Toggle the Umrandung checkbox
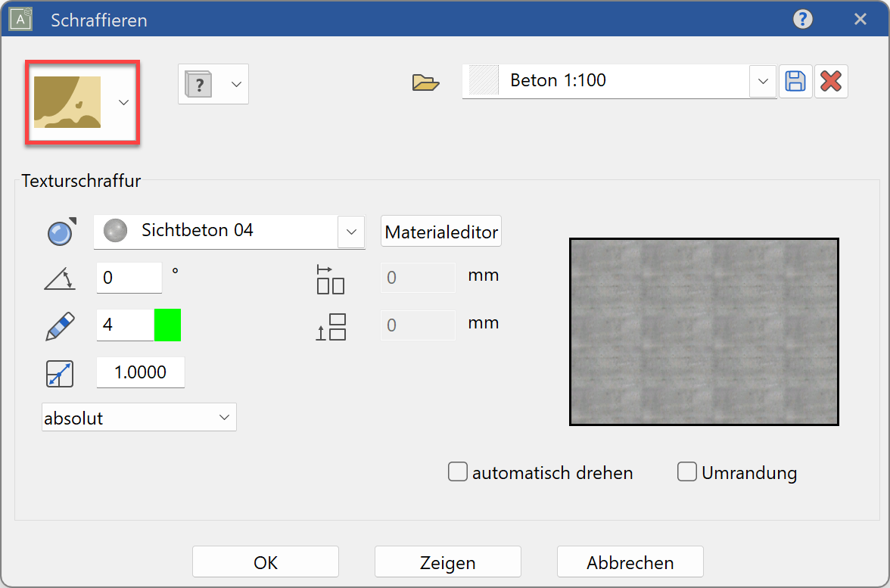 [687, 472]
